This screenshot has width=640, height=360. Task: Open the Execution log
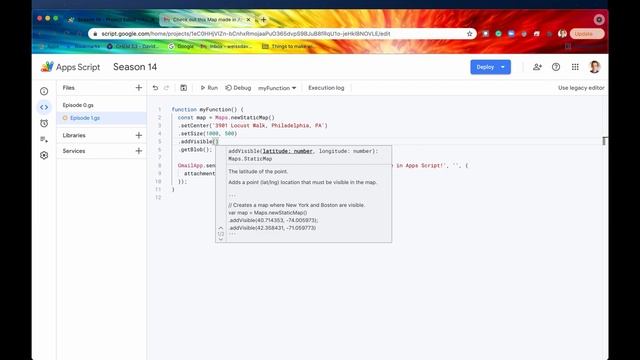(326, 88)
